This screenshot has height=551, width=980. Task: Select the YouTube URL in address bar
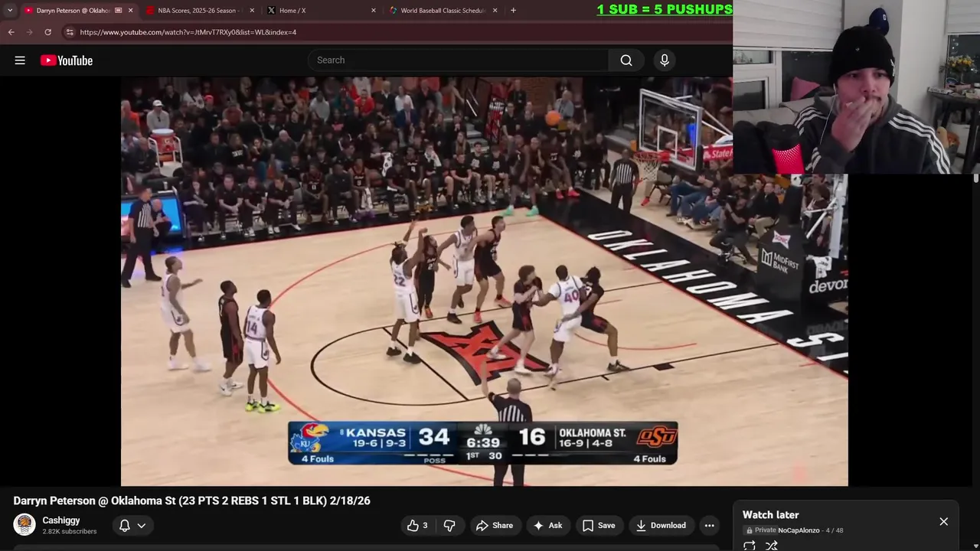coord(188,32)
